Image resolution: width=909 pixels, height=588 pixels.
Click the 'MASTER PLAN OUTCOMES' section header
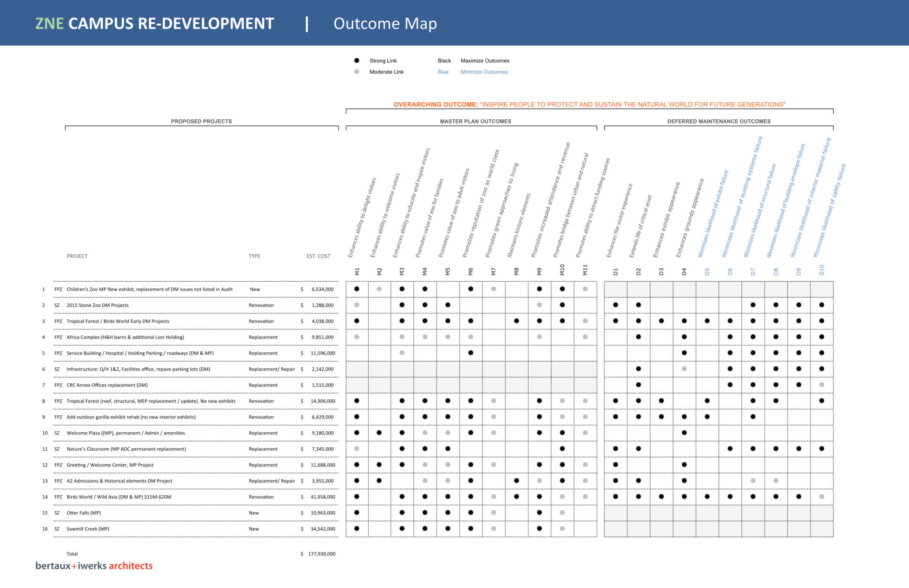click(x=475, y=122)
